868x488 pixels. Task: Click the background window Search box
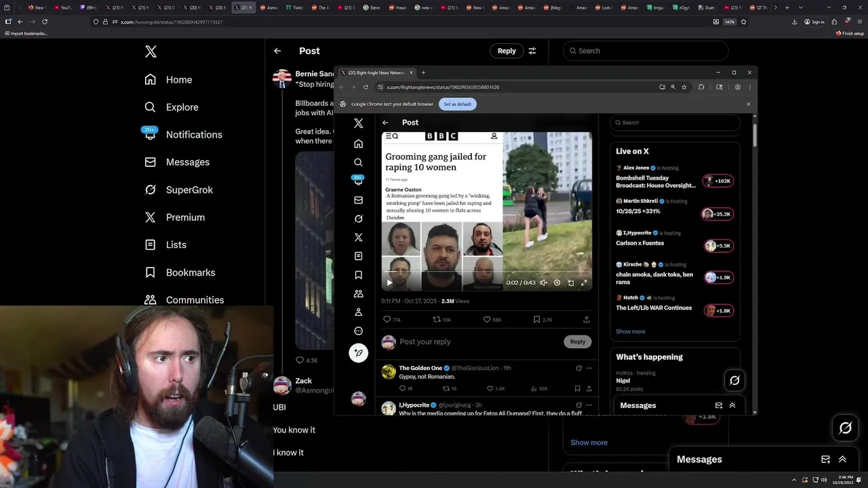point(646,51)
